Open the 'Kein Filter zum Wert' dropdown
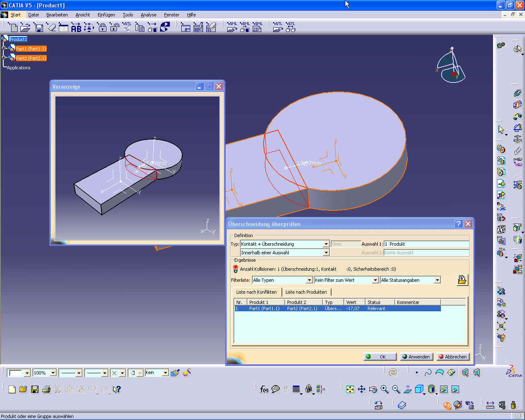 [x=375, y=280]
